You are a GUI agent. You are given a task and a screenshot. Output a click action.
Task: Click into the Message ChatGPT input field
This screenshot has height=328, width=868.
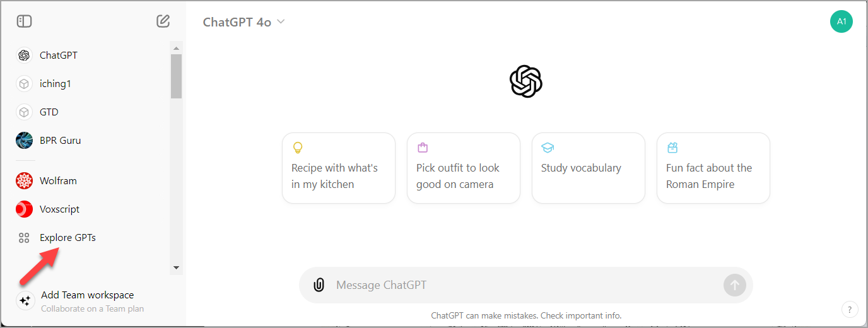[524, 285]
